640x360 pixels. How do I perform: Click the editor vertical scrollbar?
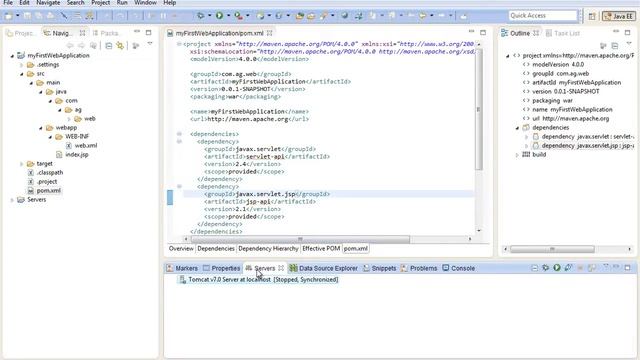click(479, 109)
